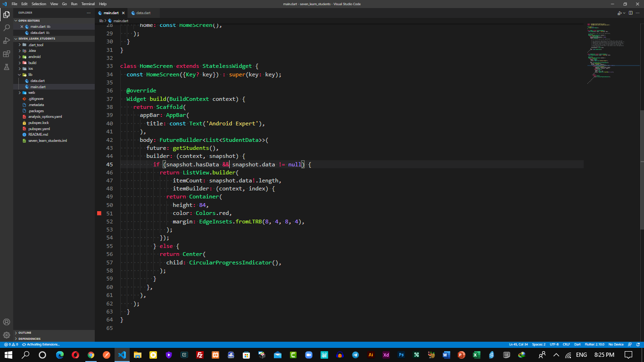Click Ln 45, Col 34 status item
The image size is (644, 362).
519,345
